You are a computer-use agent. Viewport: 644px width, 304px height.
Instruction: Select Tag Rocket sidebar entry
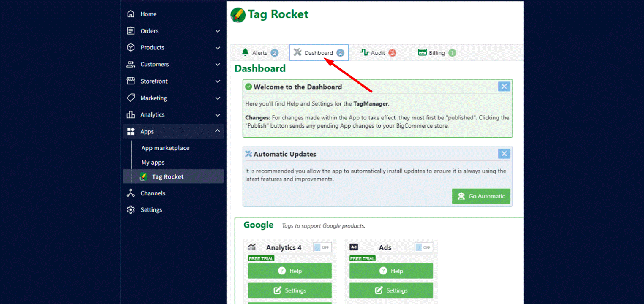(173, 176)
